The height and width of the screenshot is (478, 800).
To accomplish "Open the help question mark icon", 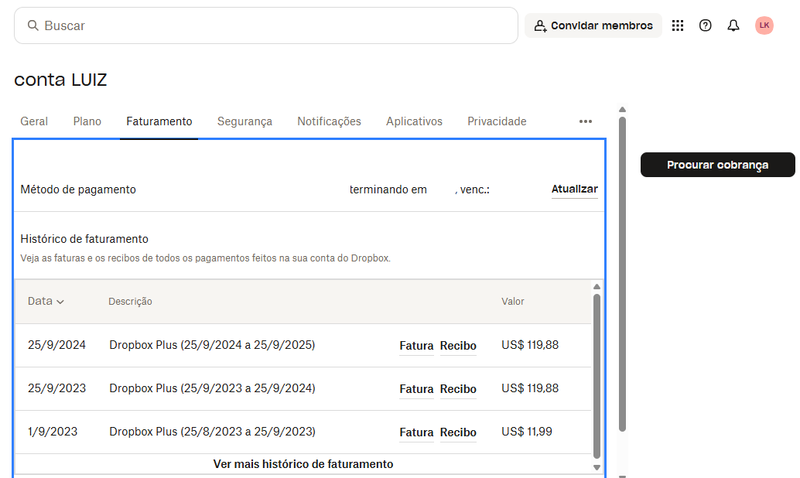I will pos(705,26).
